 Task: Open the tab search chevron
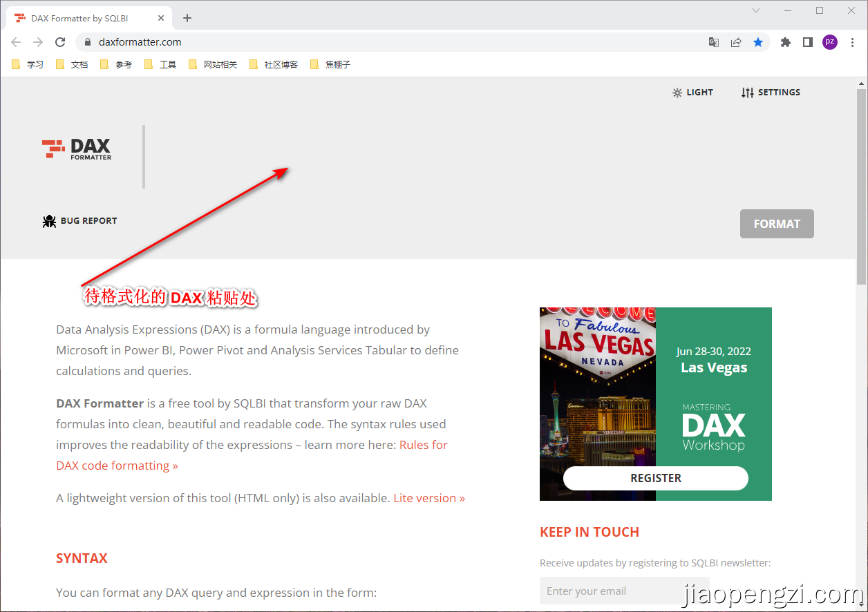click(x=756, y=10)
